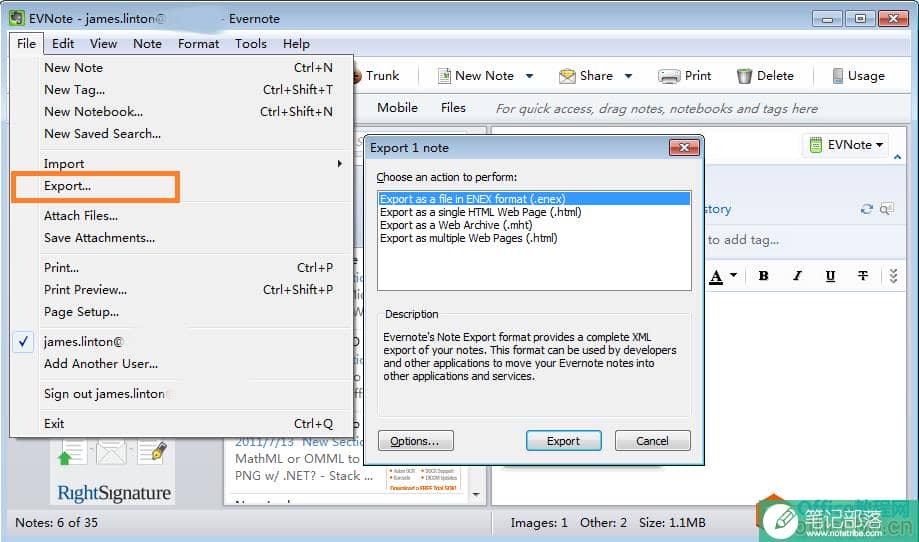Collapse note header with up chevron
Screen dimensions: 919x542
tap(897, 157)
